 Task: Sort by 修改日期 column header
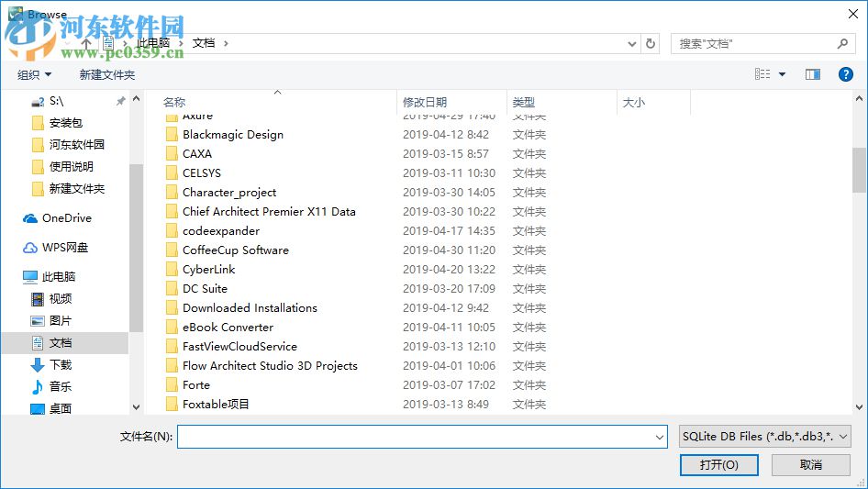[x=425, y=103]
